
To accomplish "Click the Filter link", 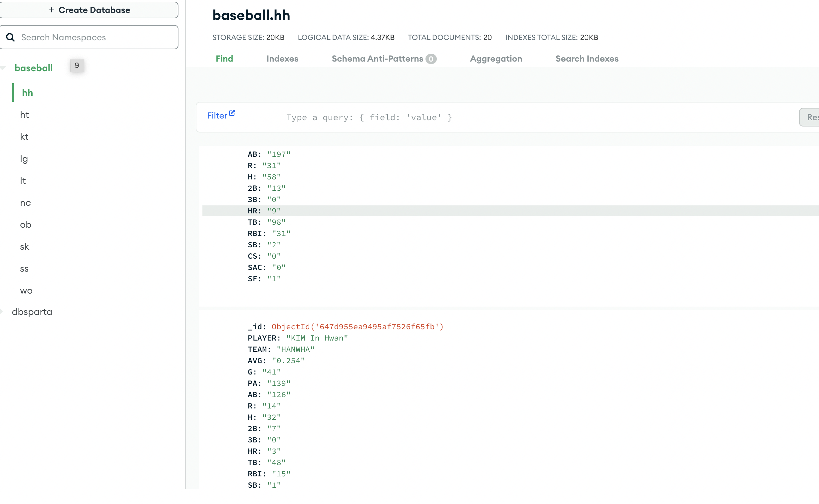I will click(x=217, y=116).
